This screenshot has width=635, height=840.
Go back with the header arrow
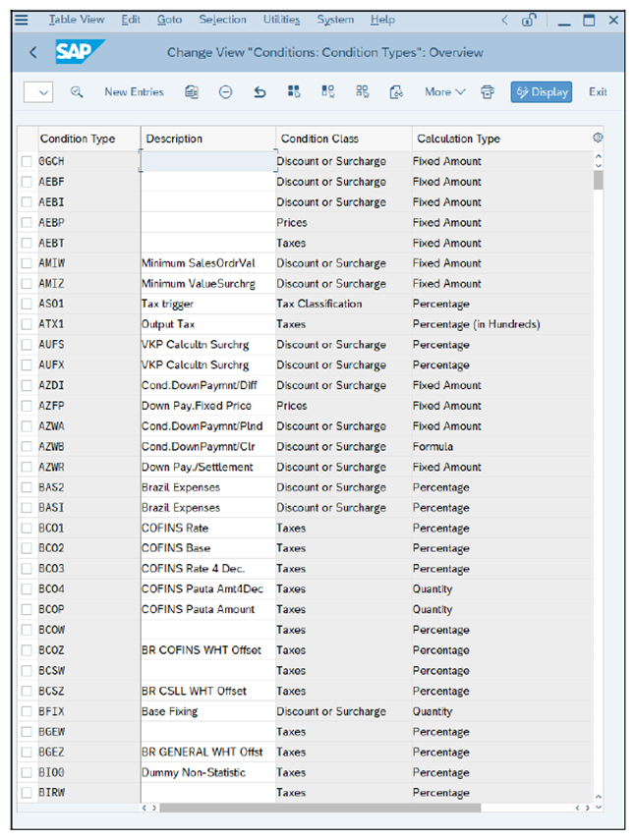click(x=33, y=52)
